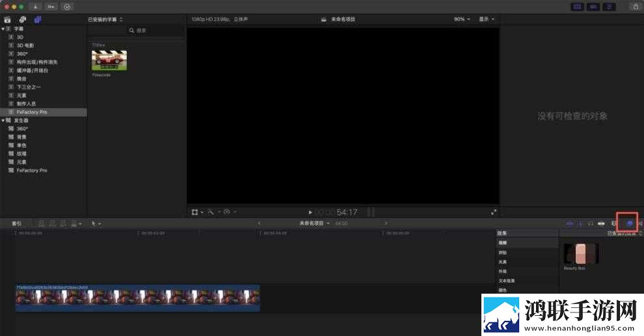644x336 pixels.
Task: Open the Libraries sidebar clapperboard icon
Action: 7,20
